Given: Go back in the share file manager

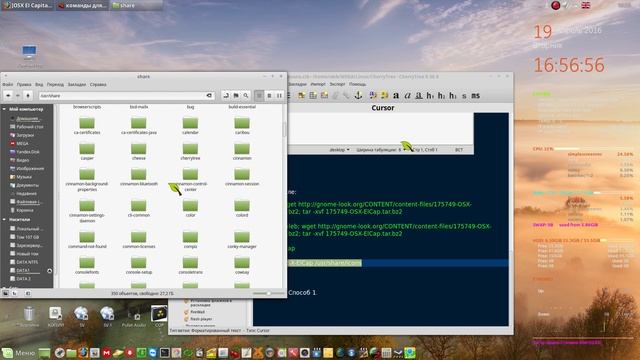Looking at the screenshot, I should [8, 96].
